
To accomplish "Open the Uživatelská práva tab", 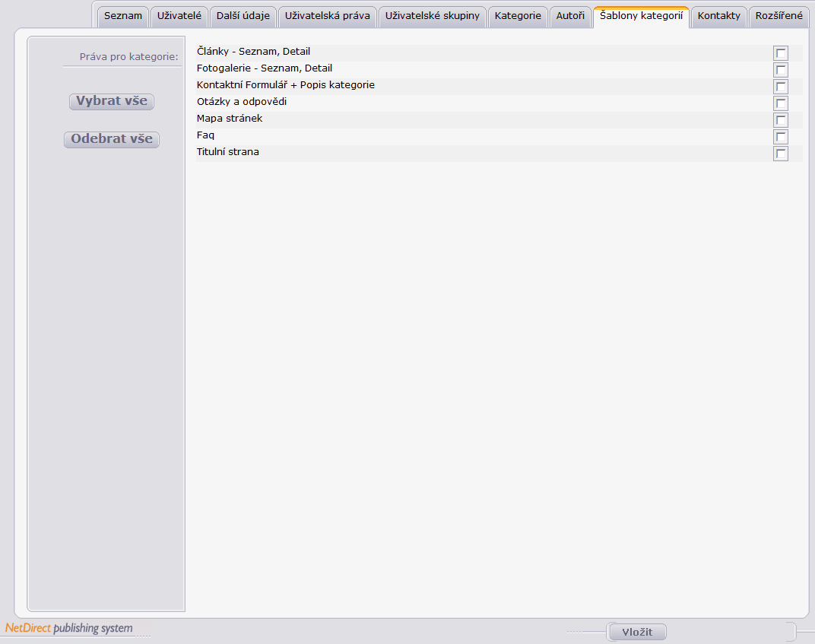I will tap(328, 16).
